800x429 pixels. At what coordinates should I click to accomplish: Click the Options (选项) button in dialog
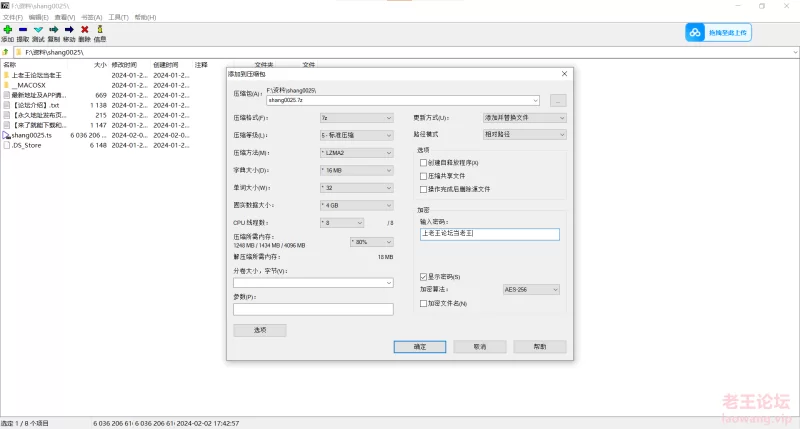259,330
